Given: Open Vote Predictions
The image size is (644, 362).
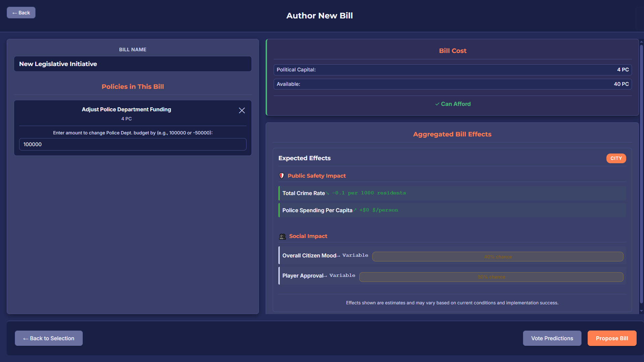Looking at the screenshot, I should click(552, 338).
